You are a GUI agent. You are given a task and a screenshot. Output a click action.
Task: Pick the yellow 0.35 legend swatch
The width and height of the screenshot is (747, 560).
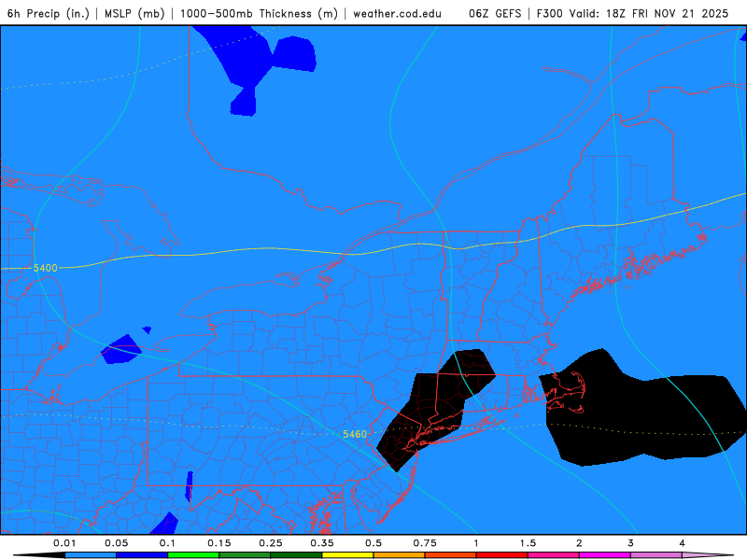[x=347, y=555]
